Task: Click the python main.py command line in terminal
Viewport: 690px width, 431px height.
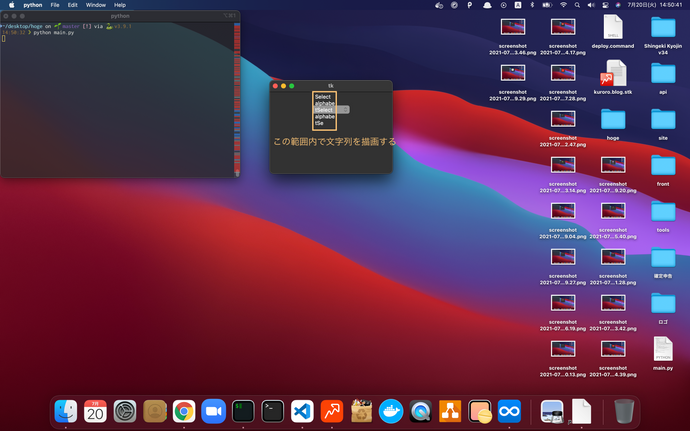Action: point(54,33)
